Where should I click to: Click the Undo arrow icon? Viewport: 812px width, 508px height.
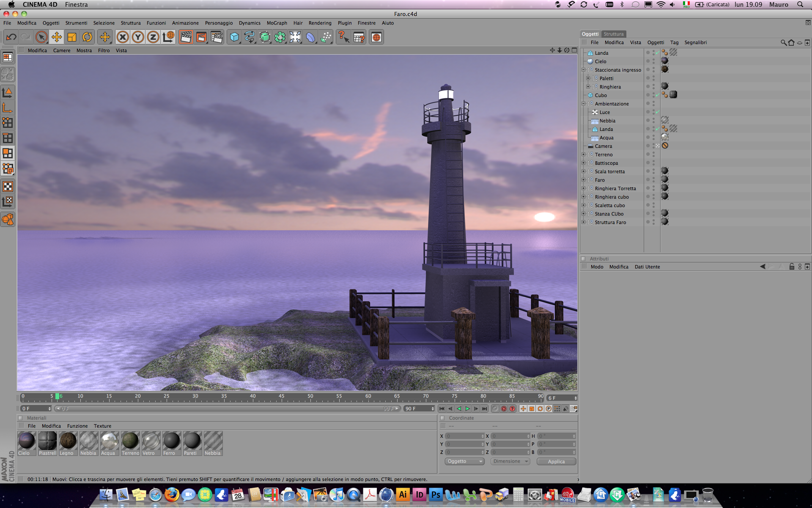(x=11, y=37)
